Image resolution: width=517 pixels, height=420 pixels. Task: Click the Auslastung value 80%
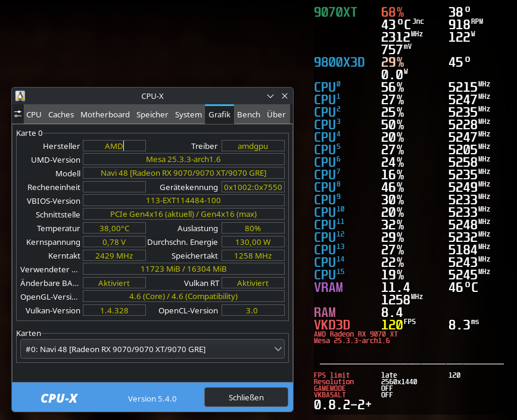(253, 228)
